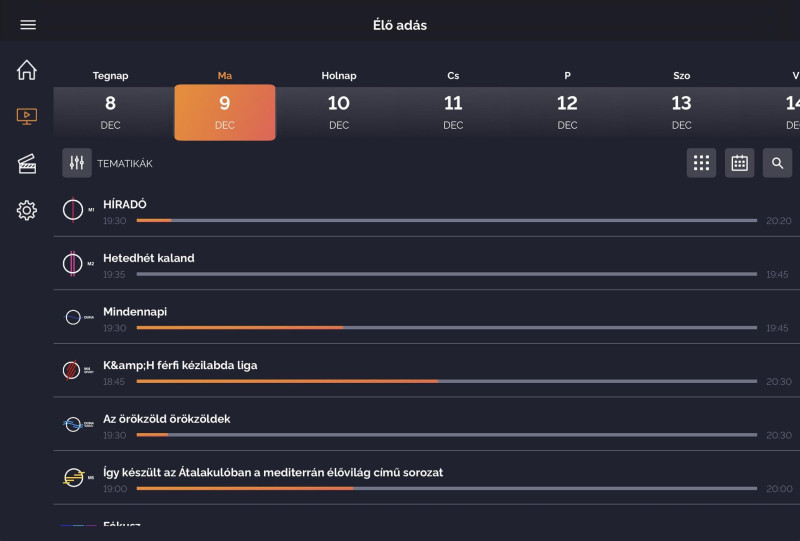Screen dimensions: 800x541
Task: Open the live TV sidebar icon
Action: (x=27, y=117)
